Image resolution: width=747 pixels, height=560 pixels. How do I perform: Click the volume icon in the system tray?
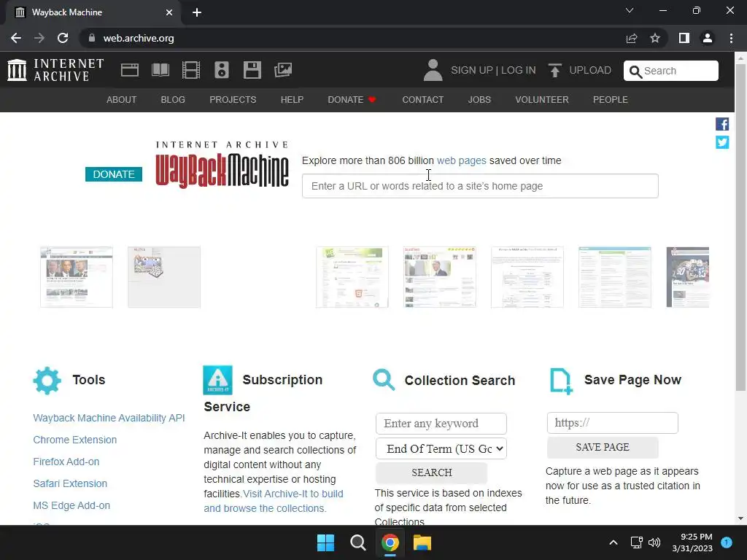click(x=654, y=542)
